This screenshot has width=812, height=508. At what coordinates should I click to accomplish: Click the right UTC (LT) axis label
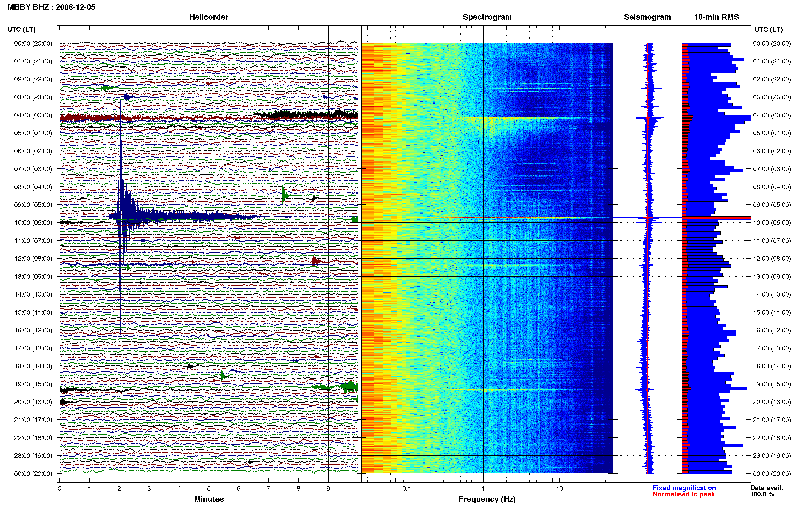768,29
